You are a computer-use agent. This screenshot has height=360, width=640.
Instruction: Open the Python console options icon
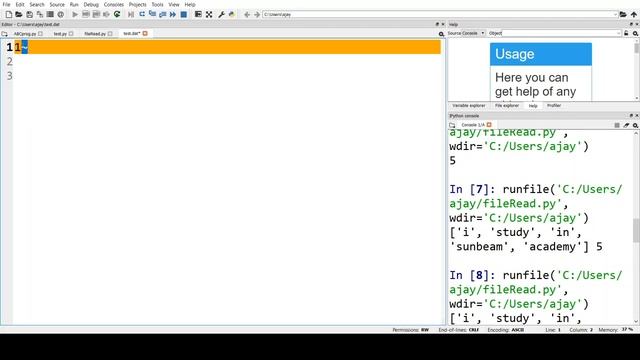coord(635,125)
